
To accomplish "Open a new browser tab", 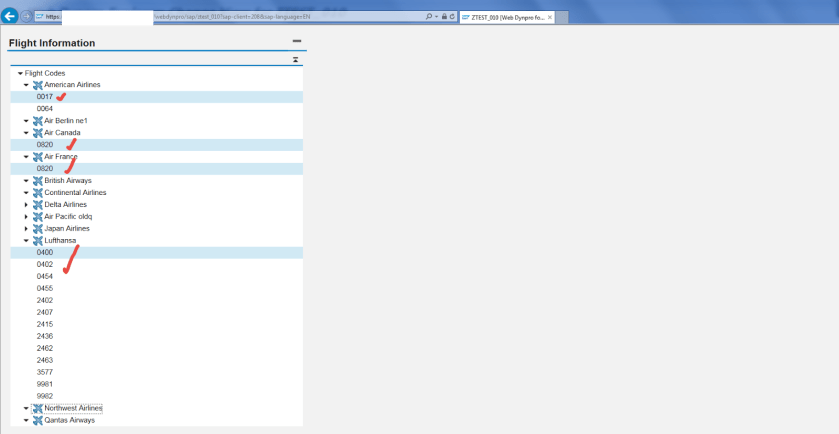I will point(562,17).
